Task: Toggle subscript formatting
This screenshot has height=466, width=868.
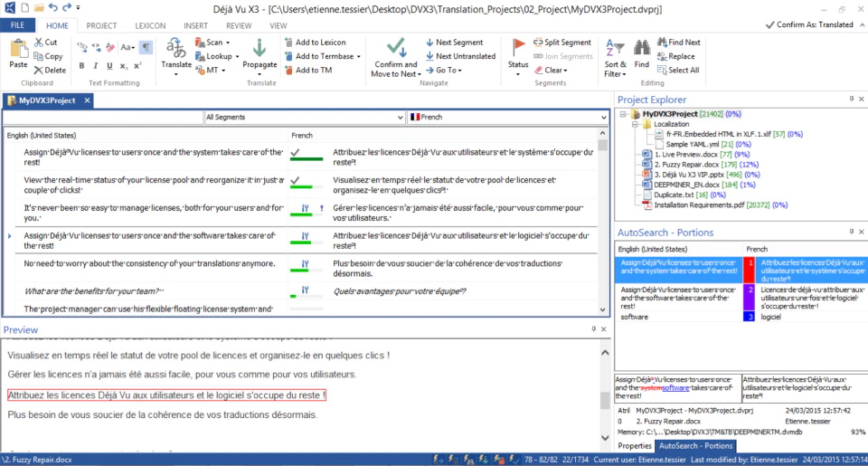Action: point(124,66)
